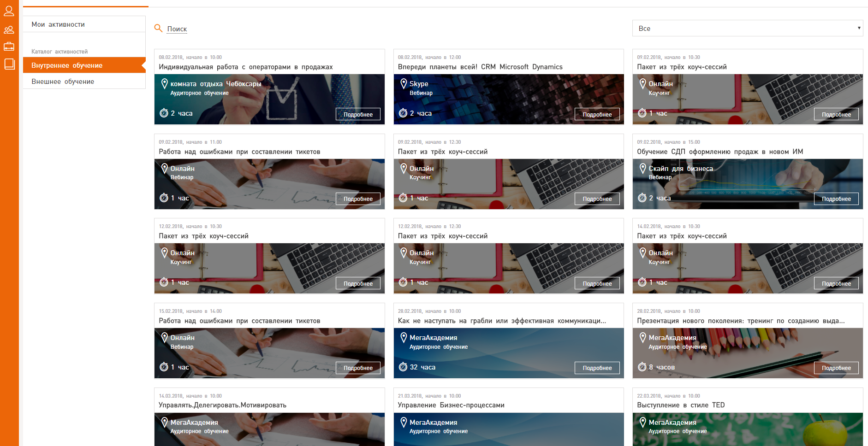
Task: Click clock icon beside 32 часа
Action: pyautogui.click(x=403, y=367)
